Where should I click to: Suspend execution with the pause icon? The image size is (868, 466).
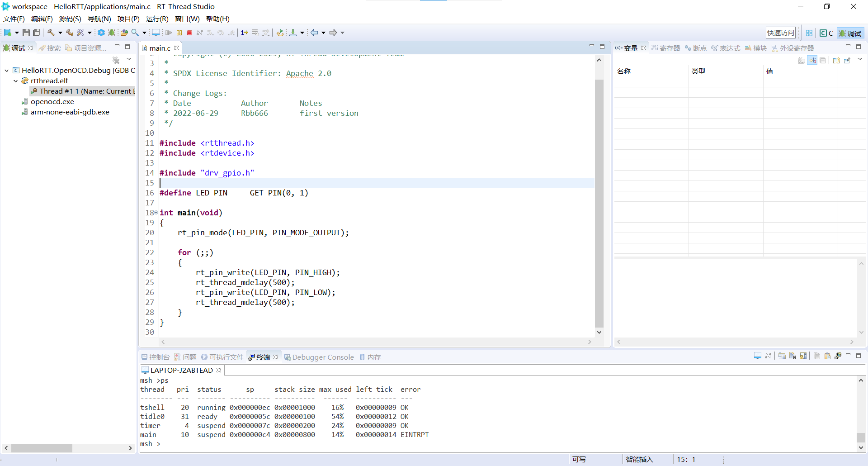pos(179,33)
